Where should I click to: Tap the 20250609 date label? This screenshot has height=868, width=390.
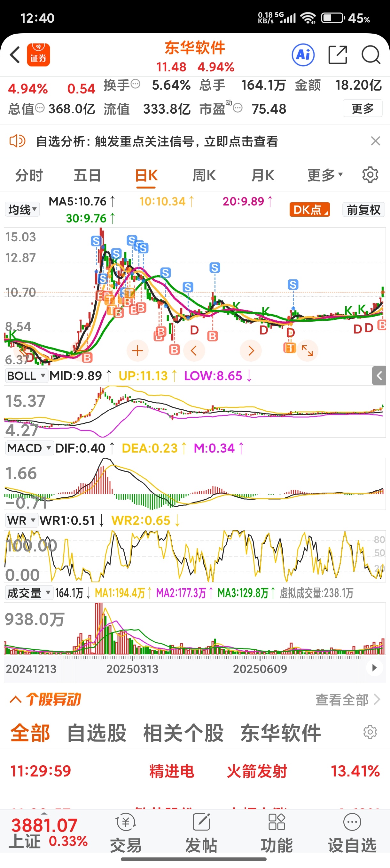pos(260,669)
